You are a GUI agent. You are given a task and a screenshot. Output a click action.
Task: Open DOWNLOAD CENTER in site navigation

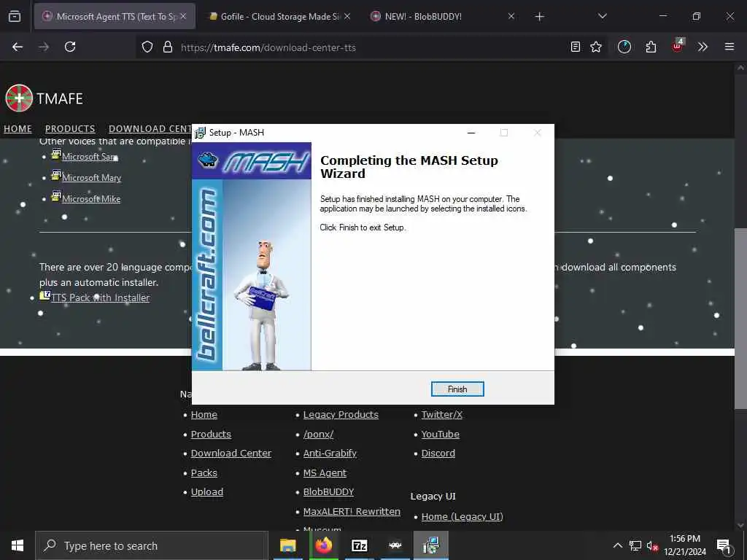point(150,129)
